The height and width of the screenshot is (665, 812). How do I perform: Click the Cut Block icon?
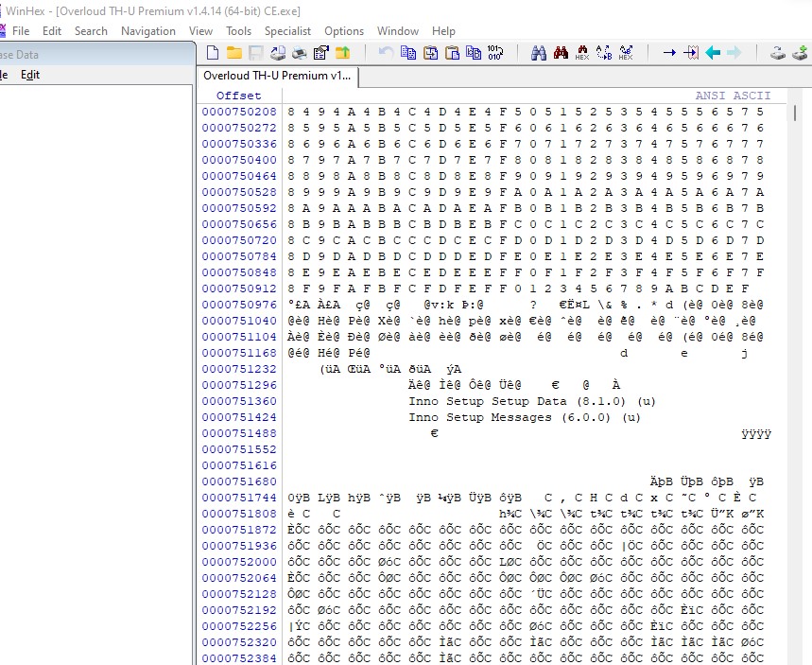click(x=430, y=53)
